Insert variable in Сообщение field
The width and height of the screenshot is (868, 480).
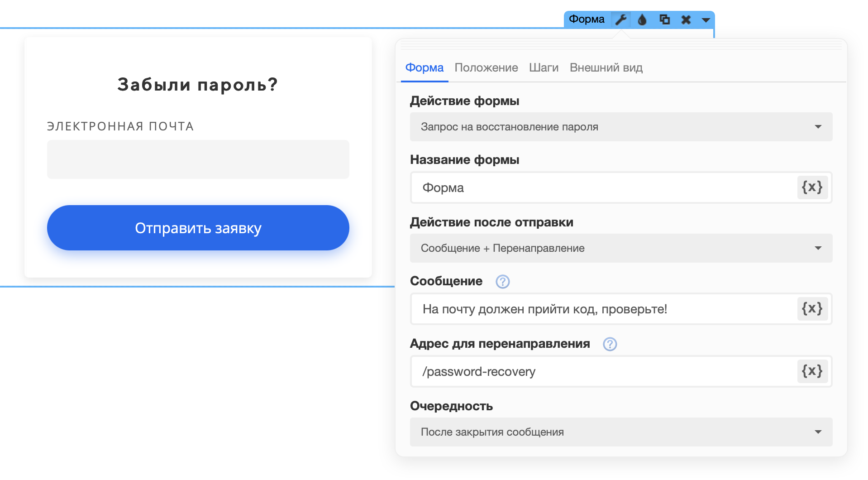click(x=812, y=309)
